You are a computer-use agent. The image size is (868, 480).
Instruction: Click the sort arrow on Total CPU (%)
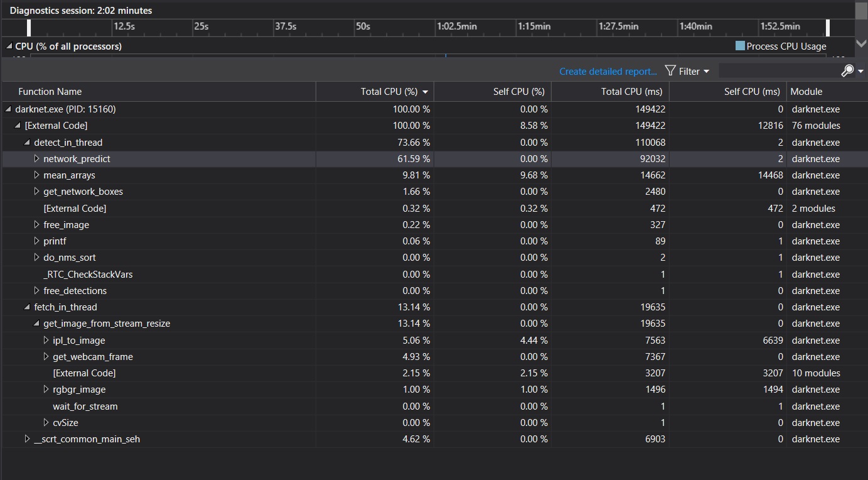[x=426, y=91]
